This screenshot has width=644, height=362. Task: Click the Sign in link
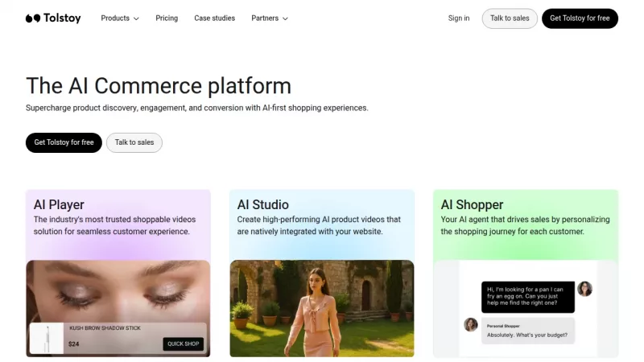point(459,19)
